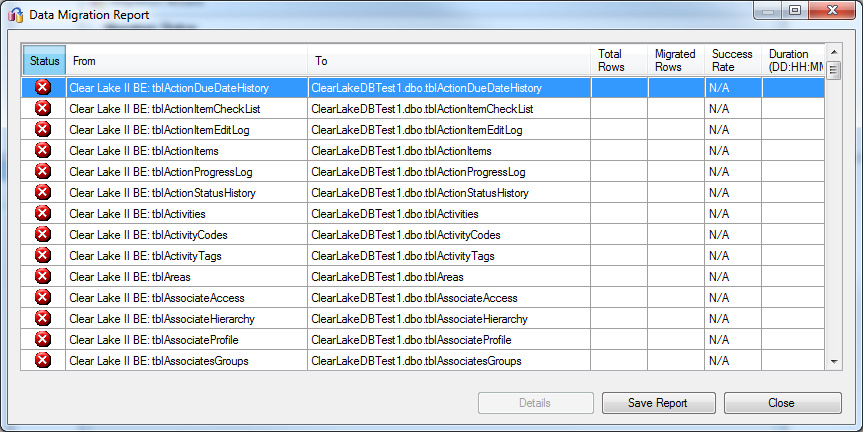The image size is (863, 432).
Task: Click 'ClearLakeDBTest1.dbo.tblAssociateAccess' destination cell
Action: (449, 297)
